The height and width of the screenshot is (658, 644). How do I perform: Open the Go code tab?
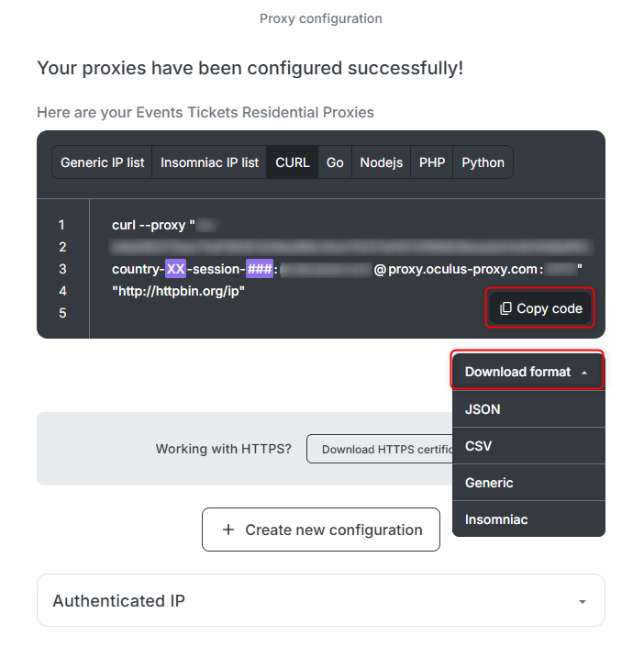point(335,162)
